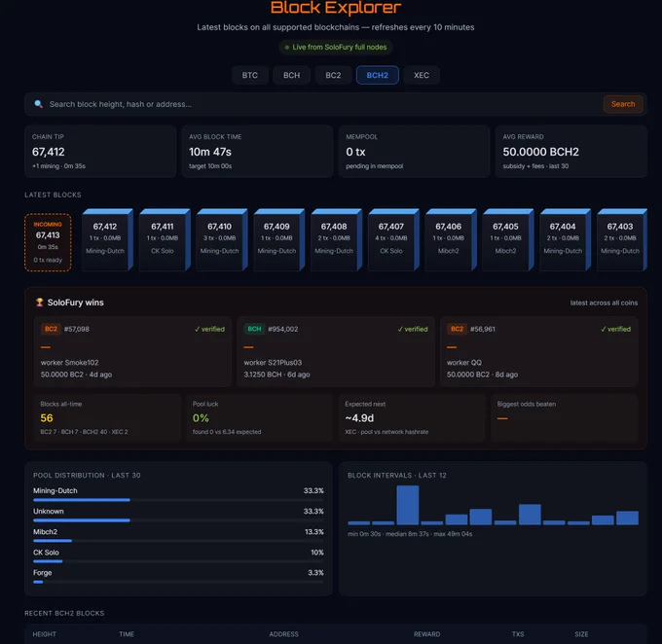
Task: Open block 67,412 cube
Action: click(x=107, y=239)
